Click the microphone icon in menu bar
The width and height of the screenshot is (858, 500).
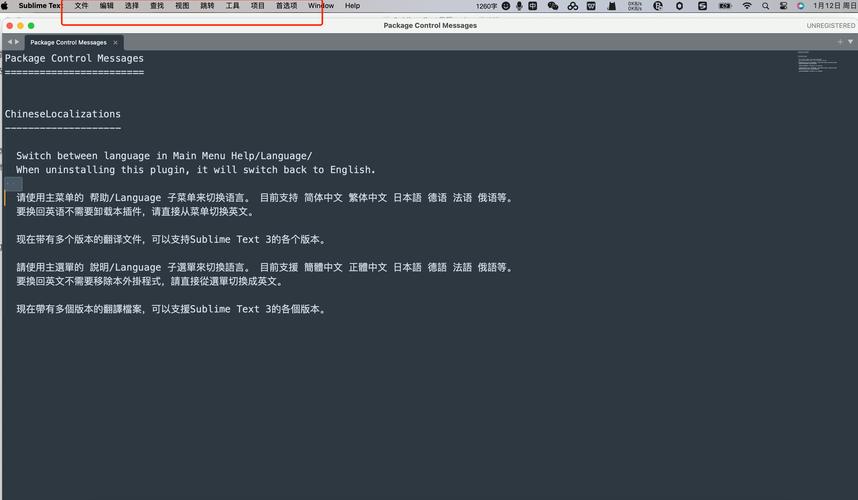point(519,5)
